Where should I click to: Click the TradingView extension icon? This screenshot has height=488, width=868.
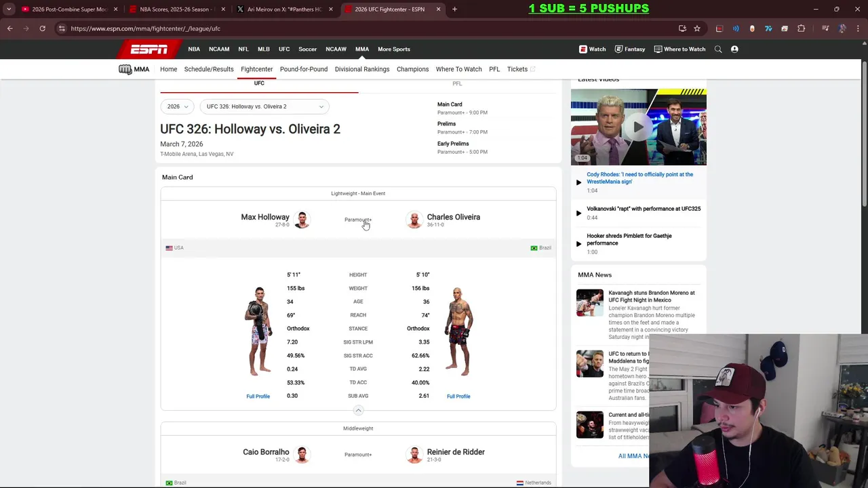768,28
